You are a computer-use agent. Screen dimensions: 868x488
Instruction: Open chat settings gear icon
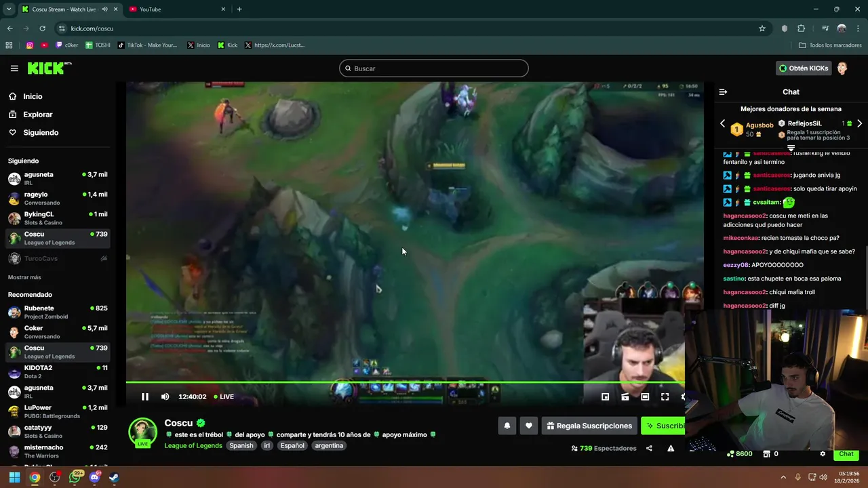click(823, 454)
